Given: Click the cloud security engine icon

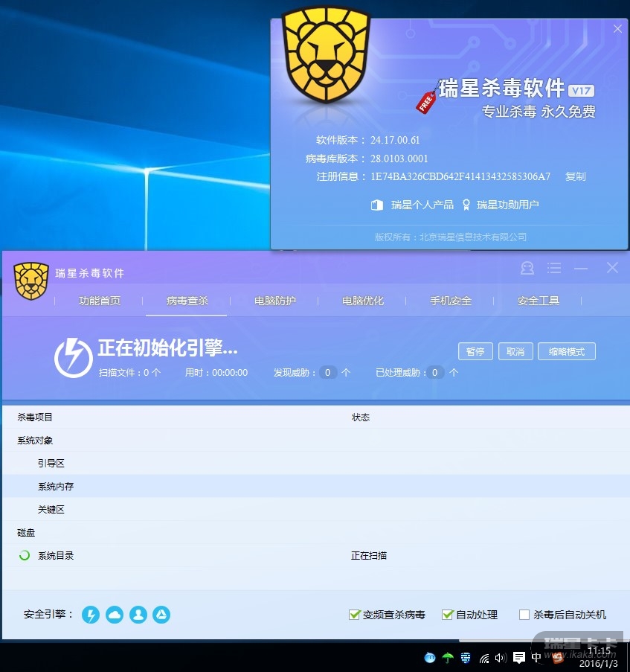Looking at the screenshot, I should pyautogui.click(x=115, y=615).
